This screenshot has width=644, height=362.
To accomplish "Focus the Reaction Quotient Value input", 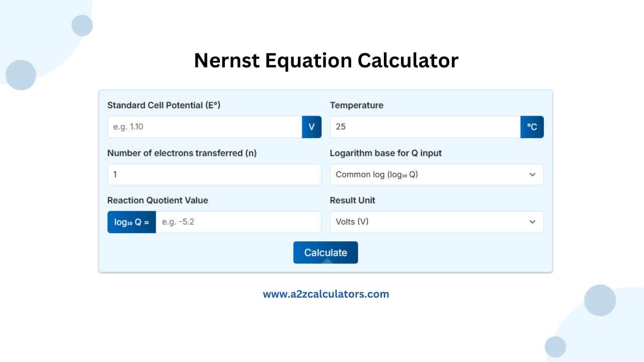I will pyautogui.click(x=238, y=222).
